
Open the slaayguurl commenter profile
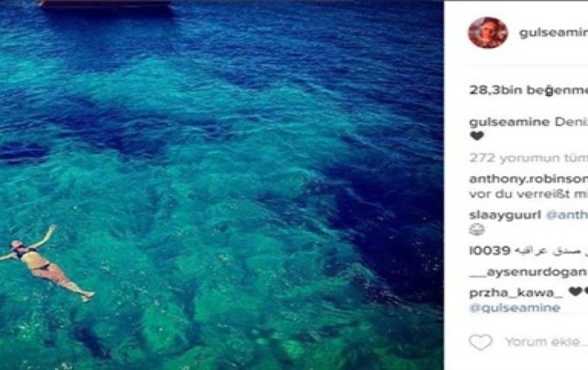tap(505, 215)
